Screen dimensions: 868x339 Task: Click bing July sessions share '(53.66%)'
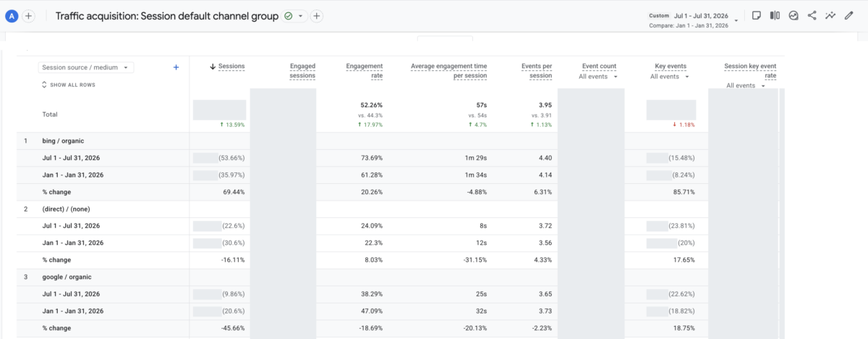click(x=233, y=158)
